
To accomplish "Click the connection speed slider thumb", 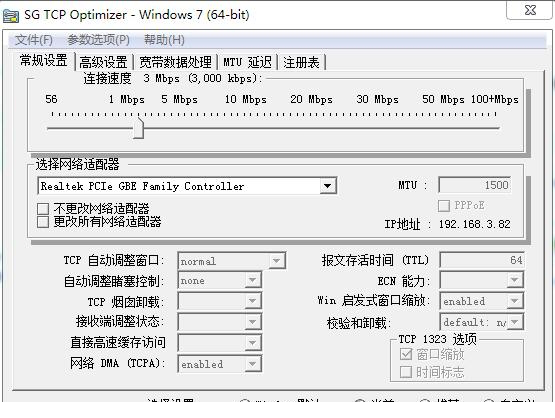I will pyautogui.click(x=138, y=127).
